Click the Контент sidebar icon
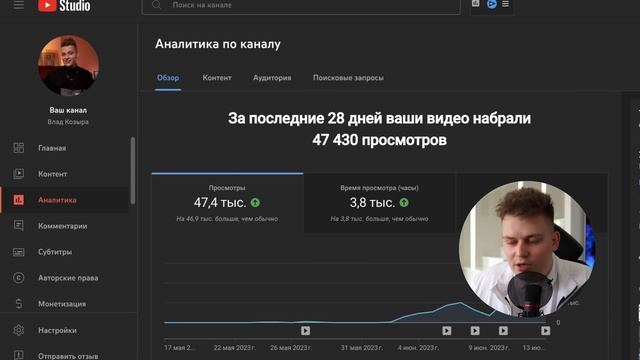This screenshot has width=640, height=360. (x=18, y=174)
